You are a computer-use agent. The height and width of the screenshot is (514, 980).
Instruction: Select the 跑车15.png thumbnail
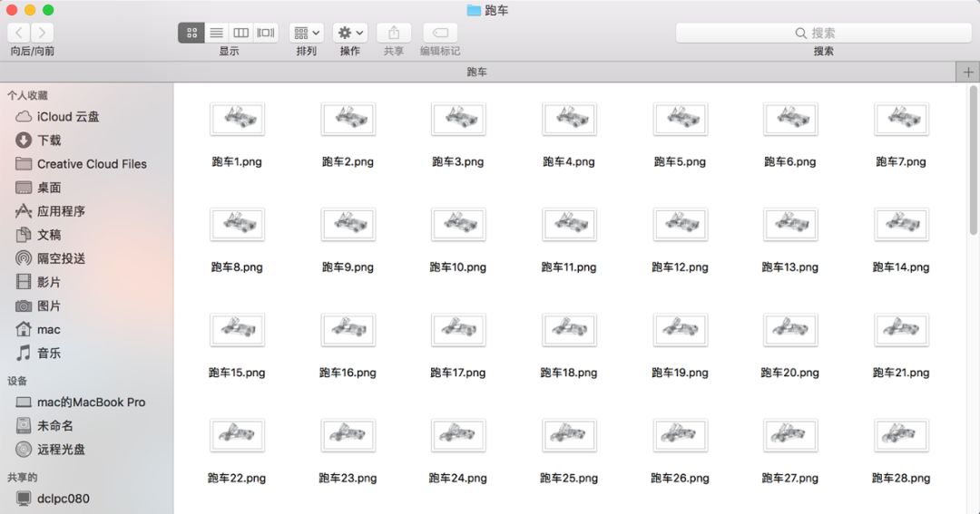(237, 330)
